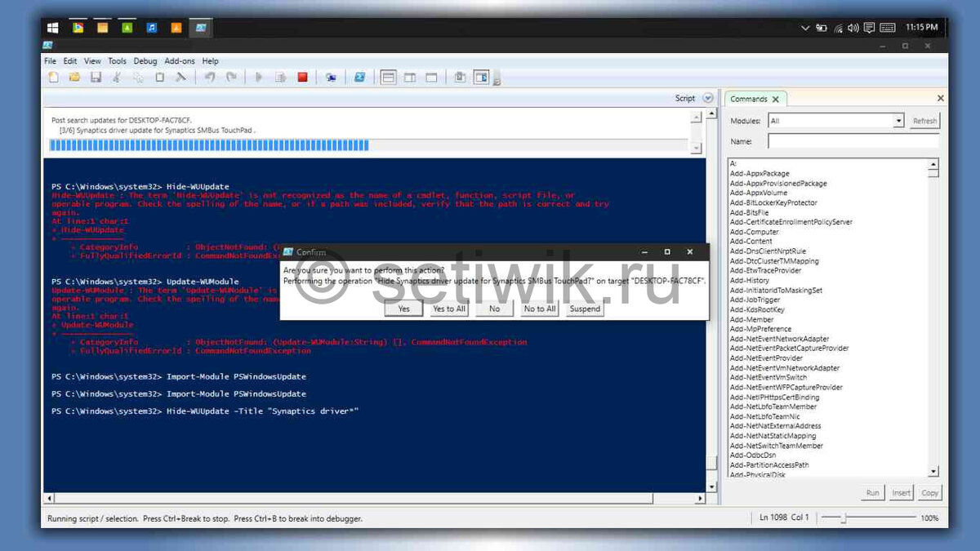
Task: Open the Debug menu
Action: [145, 60]
